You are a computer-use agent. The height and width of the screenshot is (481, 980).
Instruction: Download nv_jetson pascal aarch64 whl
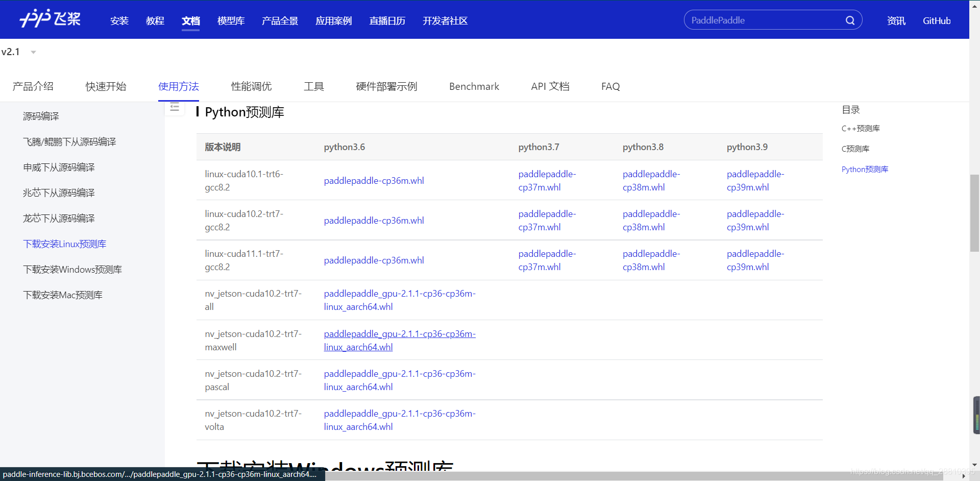click(x=400, y=380)
